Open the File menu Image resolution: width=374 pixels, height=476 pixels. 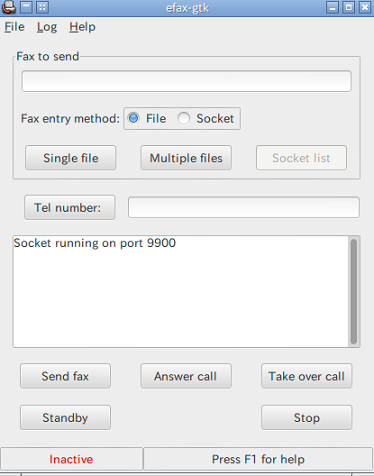(x=14, y=27)
